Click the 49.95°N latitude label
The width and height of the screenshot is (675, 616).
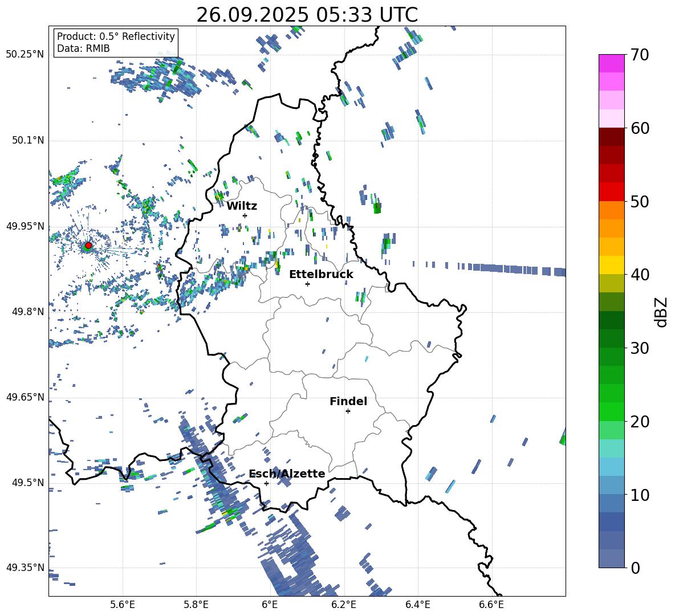(x=25, y=226)
